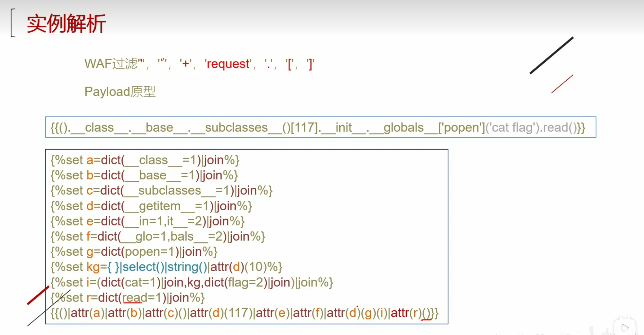Click the final {{()|attr(a)... payload line
The height and width of the screenshot is (335, 644).
coord(244,313)
